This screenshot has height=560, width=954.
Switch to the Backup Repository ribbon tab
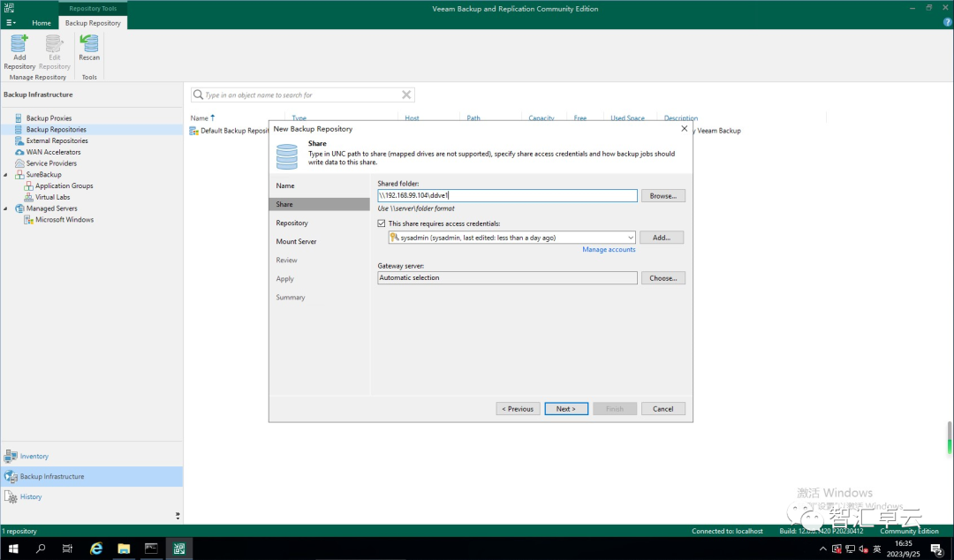click(93, 22)
